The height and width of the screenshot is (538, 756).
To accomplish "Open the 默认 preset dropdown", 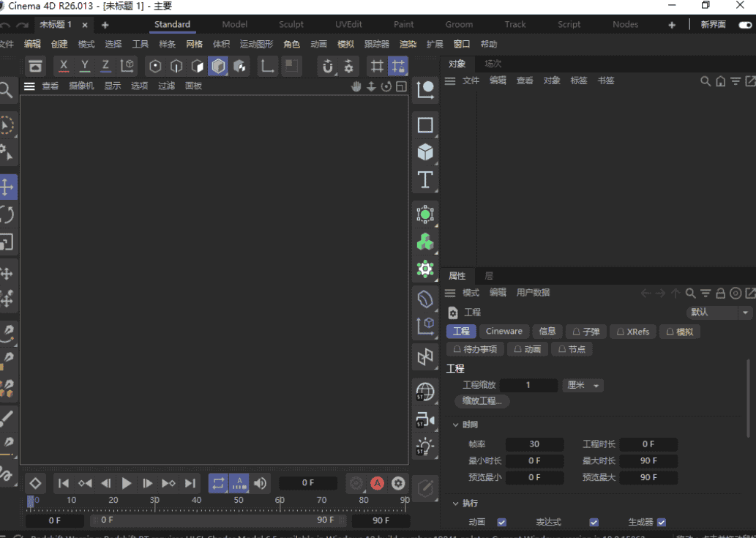I will pos(720,313).
